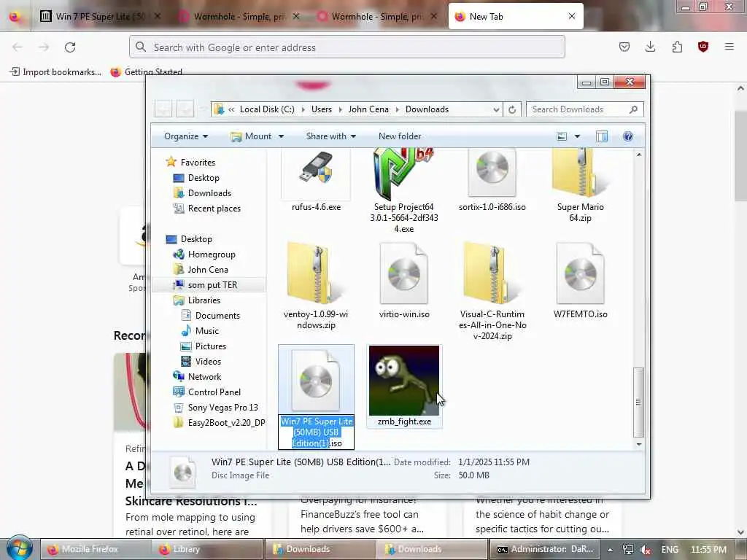This screenshot has height=560, width=747.
Task: Select the Super Mario 64.zip archive
Action: pyautogui.click(x=580, y=171)
